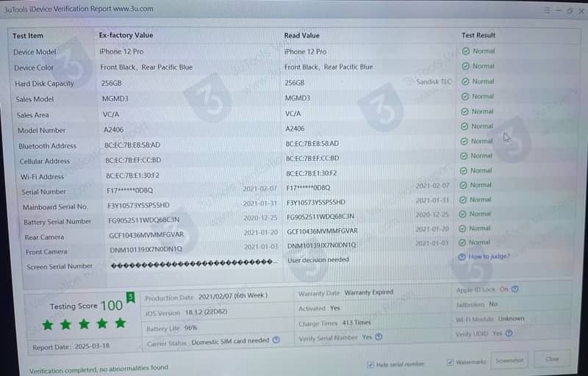Viewport: 588px width, 376px height.
Task: Click Normal check icon for Hard Disk Capacity
Action: coord(465,82)
